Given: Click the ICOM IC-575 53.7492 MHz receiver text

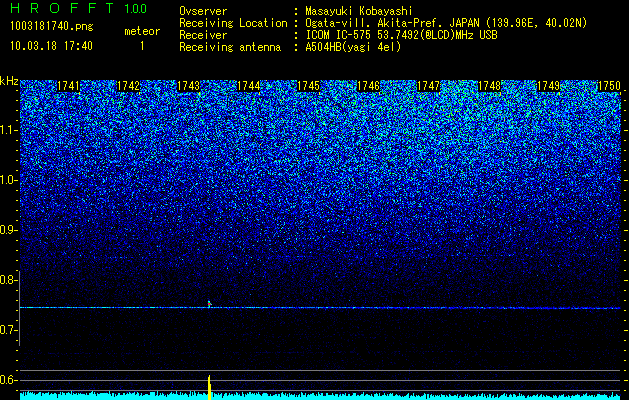Looking at the screenshot, I should pos(401,35).
